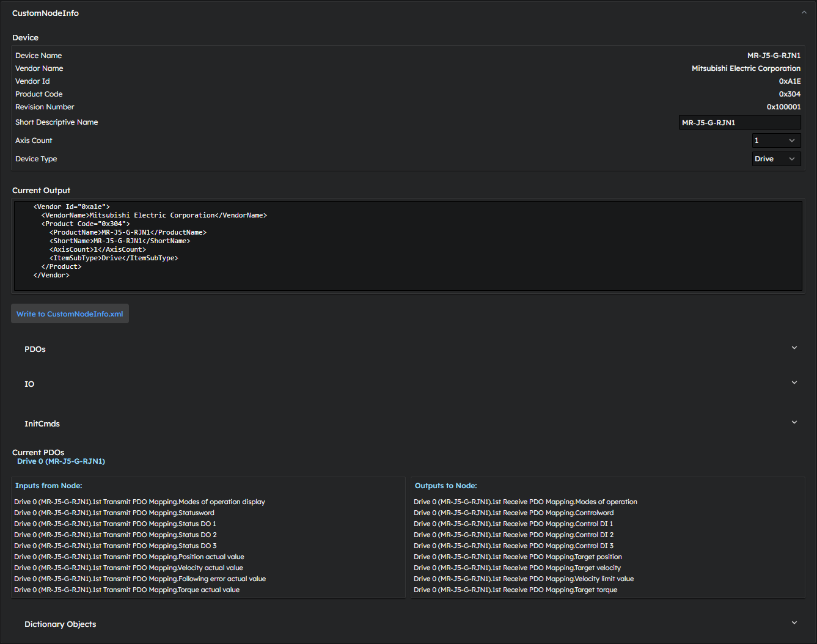Click the Control DI 3 output row
The width and height of the screenshot is (817, 644).
[x=513, y=546]
